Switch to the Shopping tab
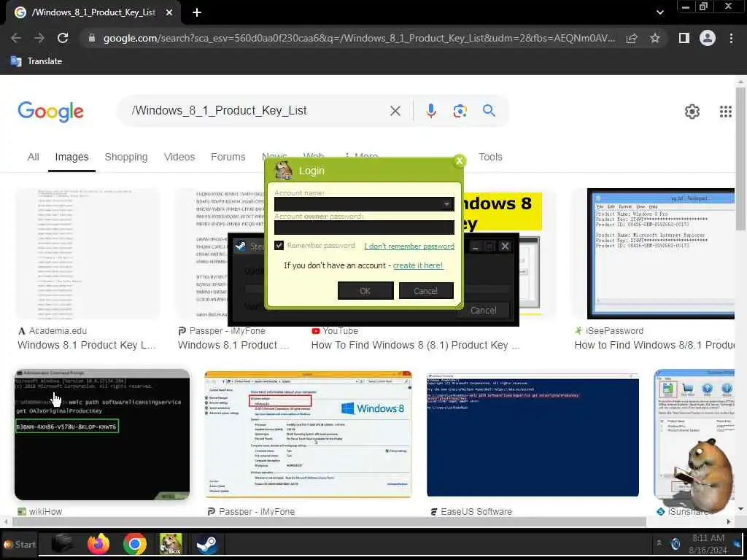The width and height of the screenshot is (747, 560). [125, 157]
